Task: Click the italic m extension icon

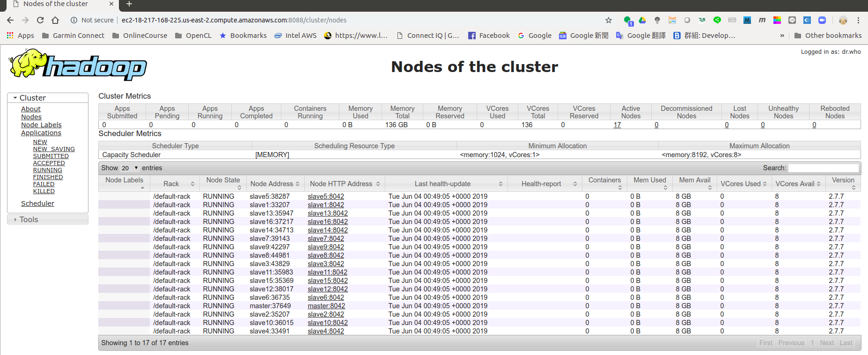Action: coord(762,20)
